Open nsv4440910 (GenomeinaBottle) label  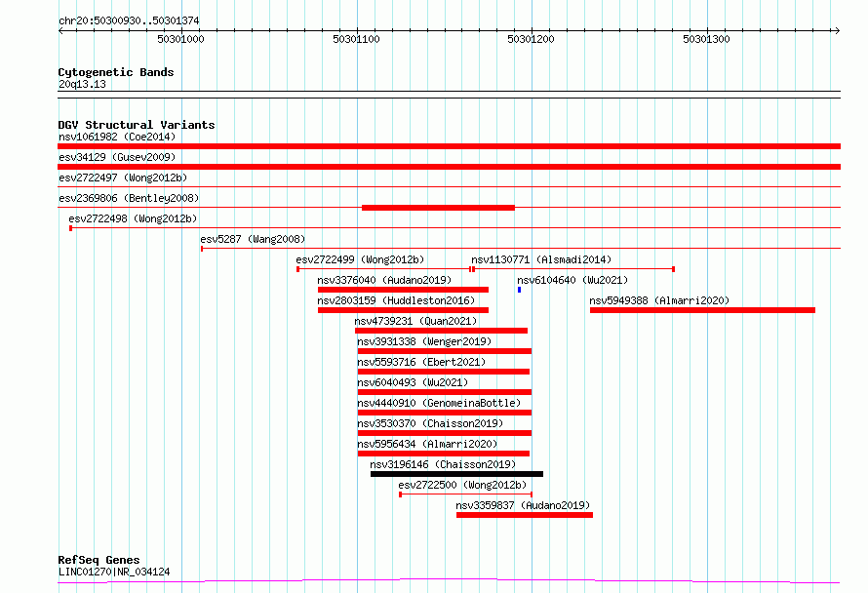click(x=439, y=403)
